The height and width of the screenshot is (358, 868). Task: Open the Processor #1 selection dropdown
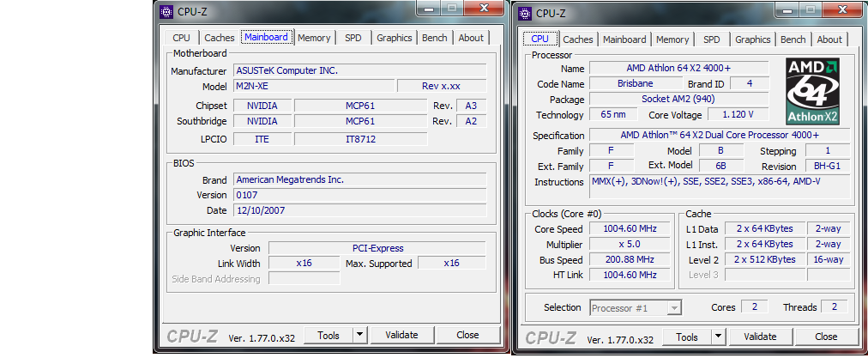coord(636,308)
